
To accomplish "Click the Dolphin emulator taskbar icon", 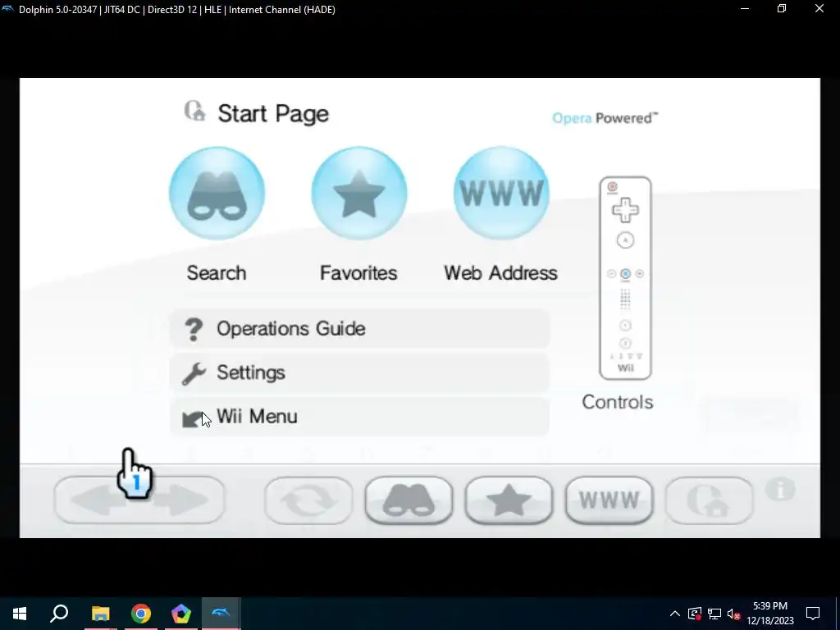I will (221, 614).
